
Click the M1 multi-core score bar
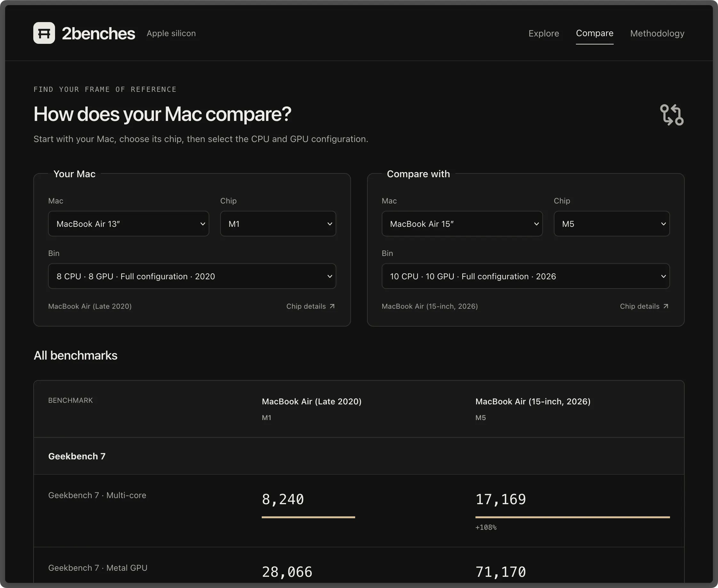pos(308,517)
